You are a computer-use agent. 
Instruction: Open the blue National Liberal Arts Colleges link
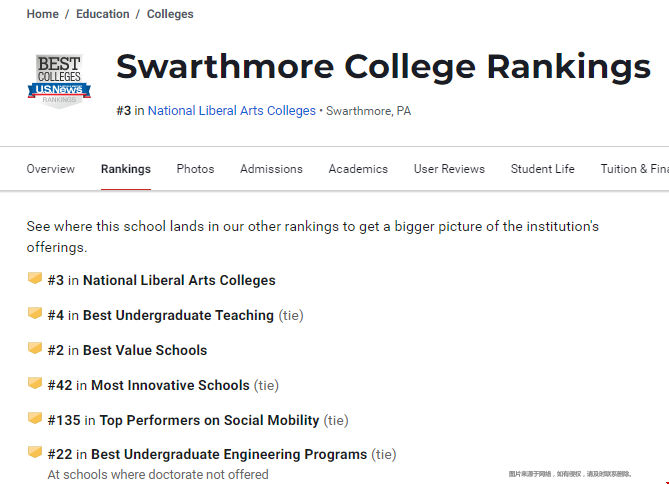click(x=231, y=111)
